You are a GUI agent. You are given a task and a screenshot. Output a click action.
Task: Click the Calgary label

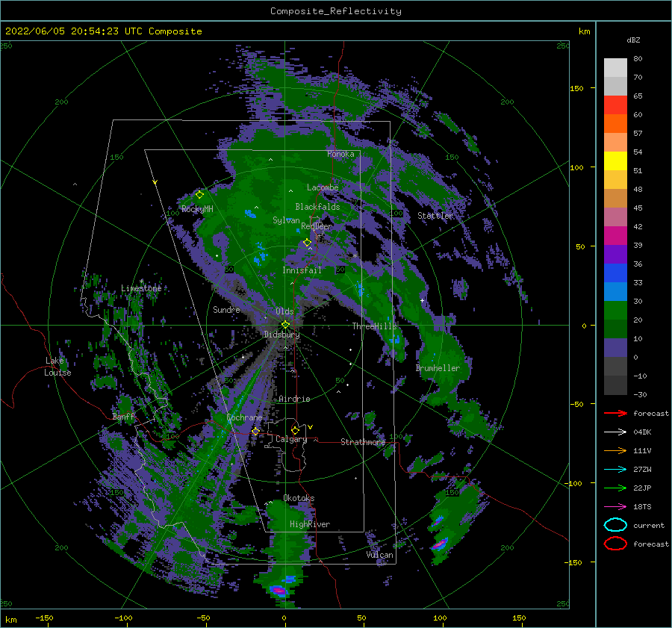(291, 439)
